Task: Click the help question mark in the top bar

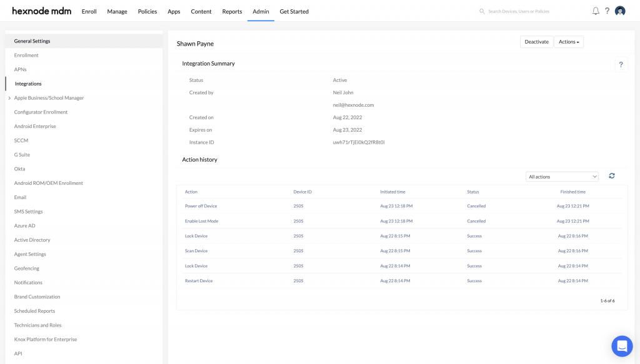Action: (x=607, y=11)
